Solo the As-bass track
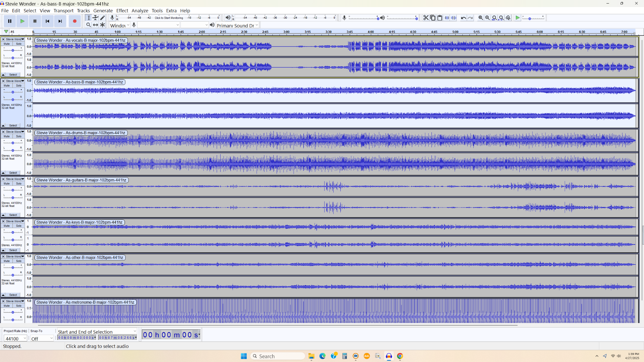 (19, 86)
